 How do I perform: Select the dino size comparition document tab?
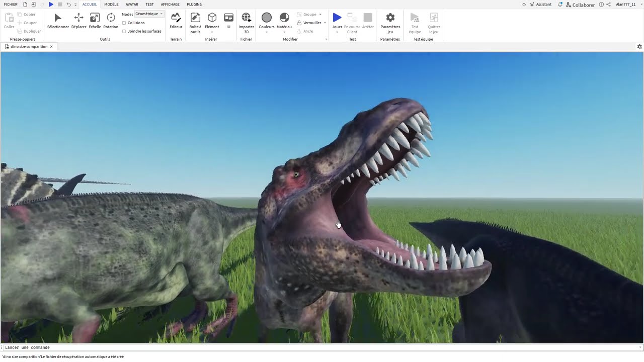click(x=29, y=47)
